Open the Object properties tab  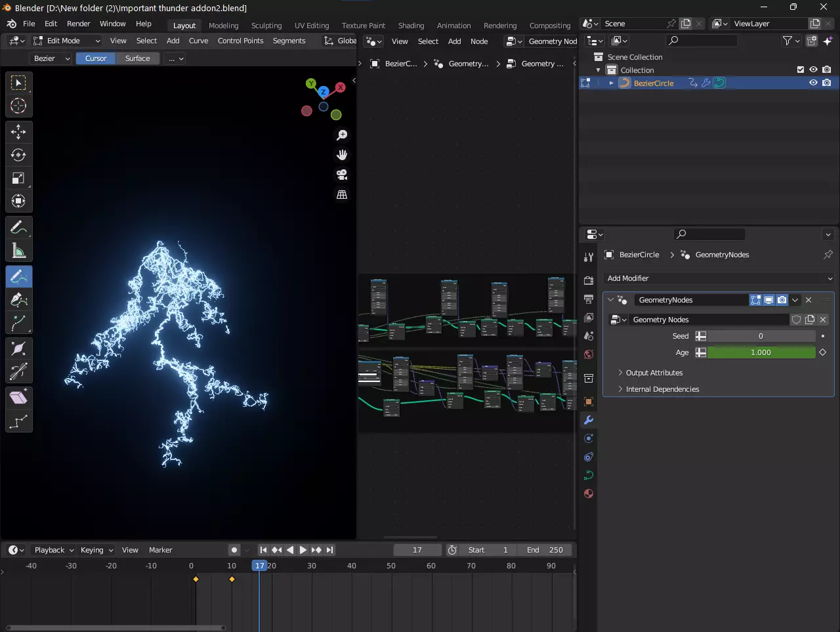click(x=589, y=402)
